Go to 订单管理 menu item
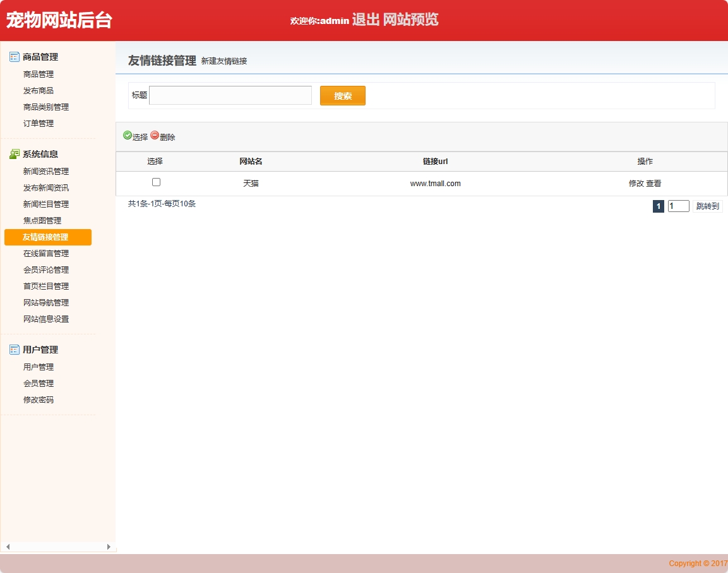 coord(38,124)
